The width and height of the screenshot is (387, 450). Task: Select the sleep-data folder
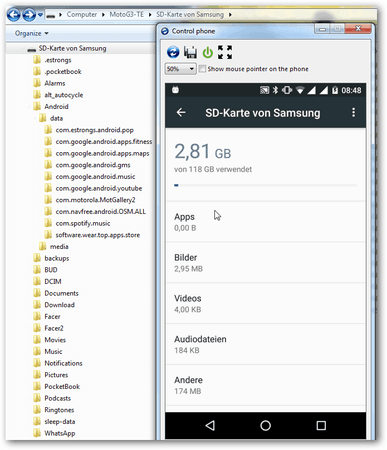click(x=60, y=422)
